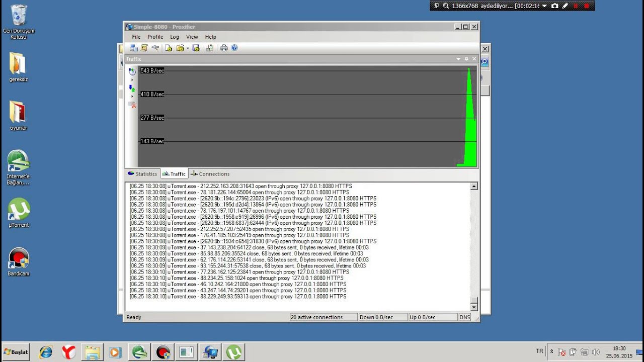Click the '543 B/sec' graph label
Screen dimensions: 644x362
click(x=152, y=71)
